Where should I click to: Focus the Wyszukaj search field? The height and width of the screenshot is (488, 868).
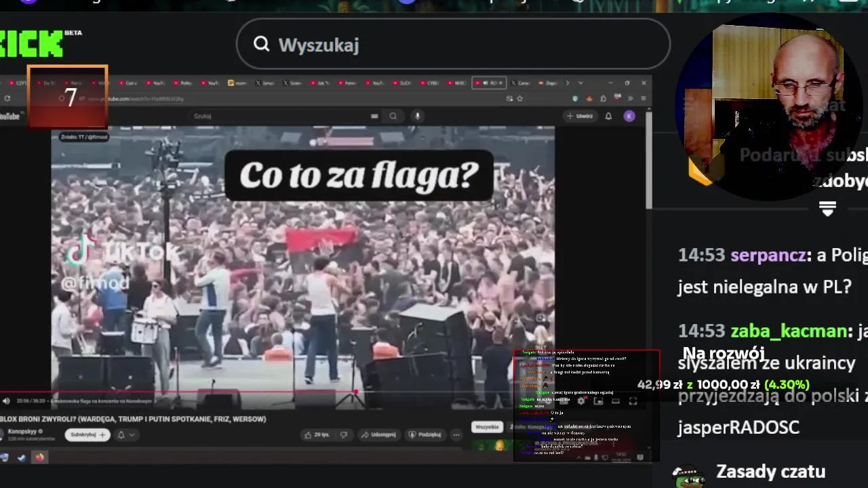(453, 44)
